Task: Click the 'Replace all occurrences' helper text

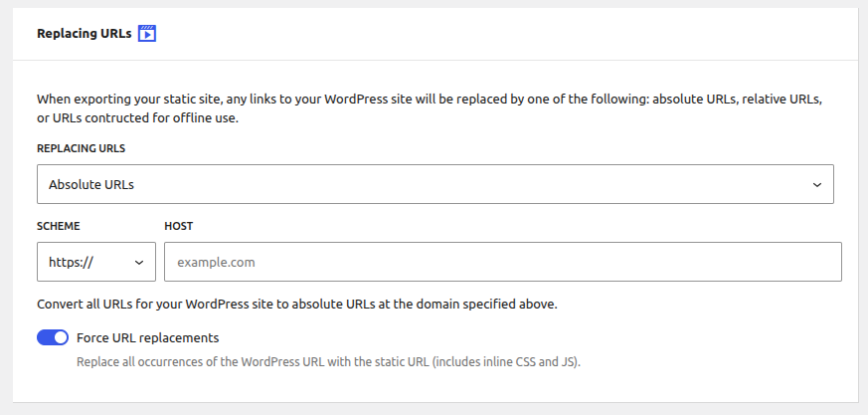Action: (x=327, y=361)
